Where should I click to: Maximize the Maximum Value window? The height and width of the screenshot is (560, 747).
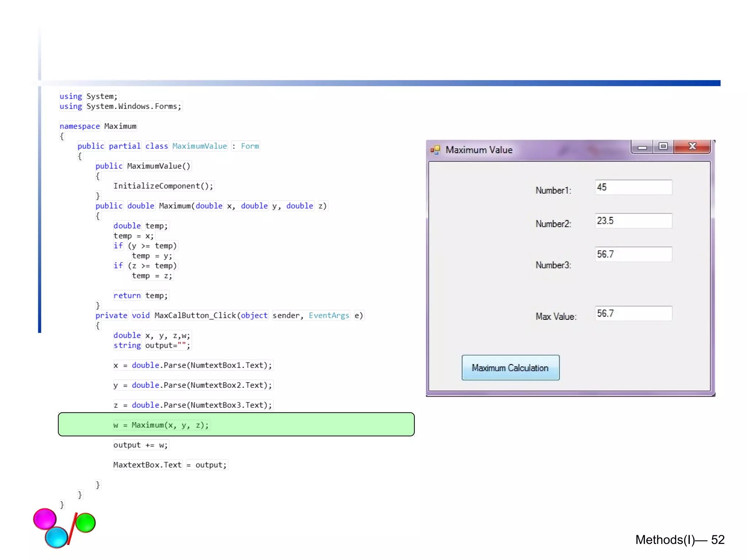click(663, 147)
